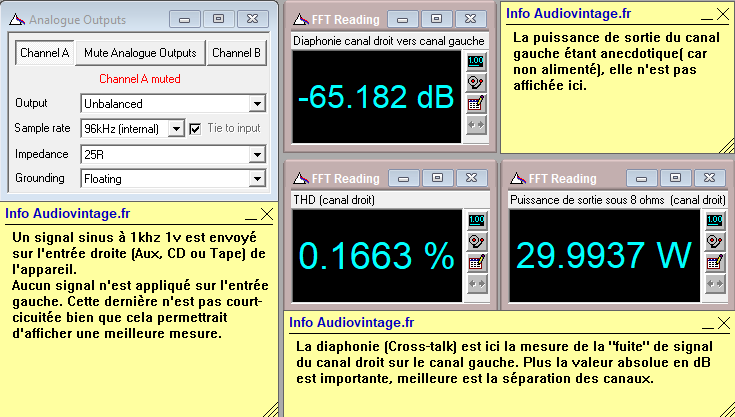Close Analogue Outputs window

coord(253,19)
